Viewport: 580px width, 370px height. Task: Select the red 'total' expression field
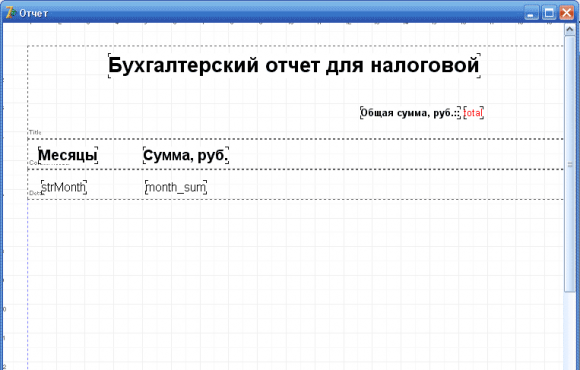pos(473,112)
